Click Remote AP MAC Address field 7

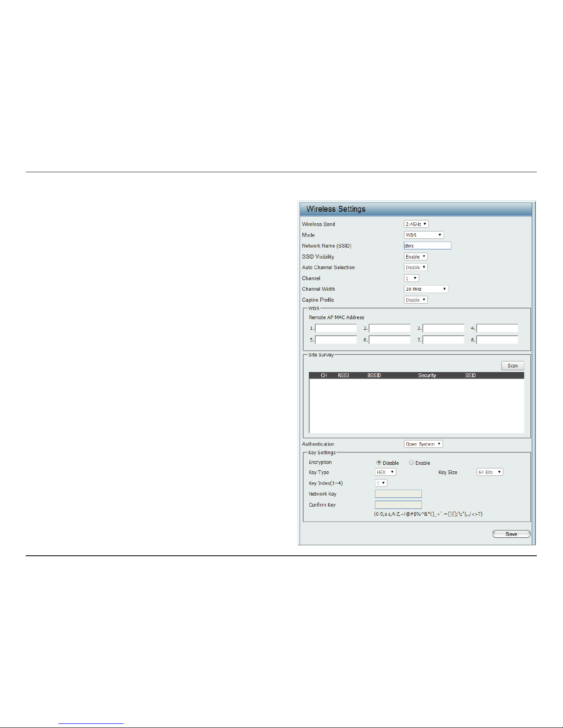pyautogui.click(x=444, y=340)
